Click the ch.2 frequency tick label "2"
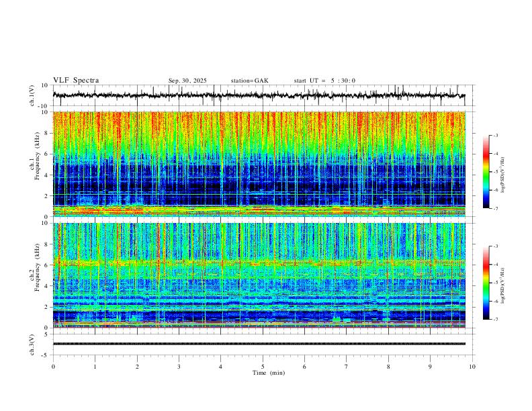 (48, 307)
